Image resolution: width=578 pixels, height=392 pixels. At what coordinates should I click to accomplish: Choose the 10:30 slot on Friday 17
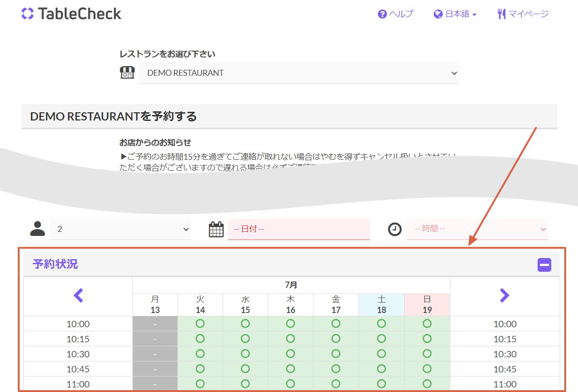click(336, 354)
